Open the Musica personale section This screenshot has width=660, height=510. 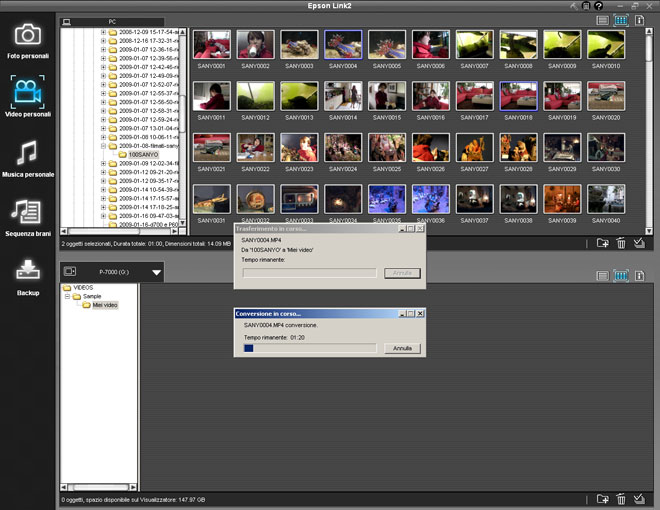28,155
